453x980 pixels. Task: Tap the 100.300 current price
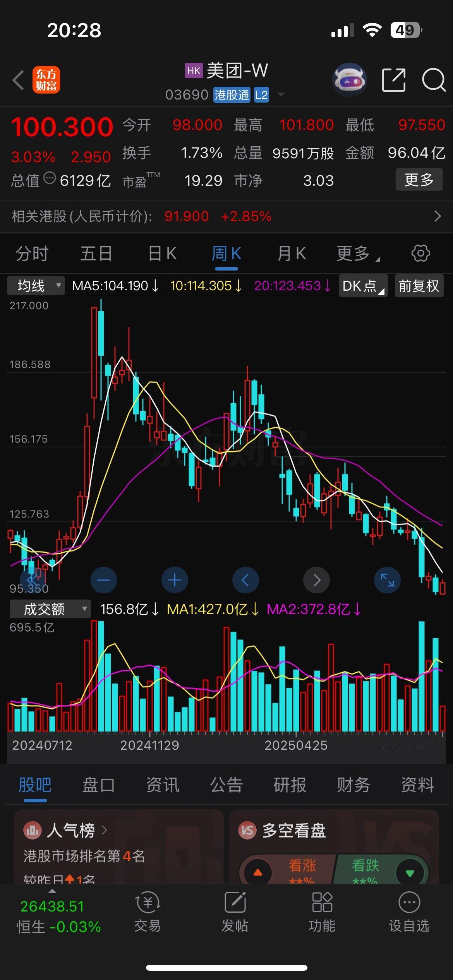[62, 127]
